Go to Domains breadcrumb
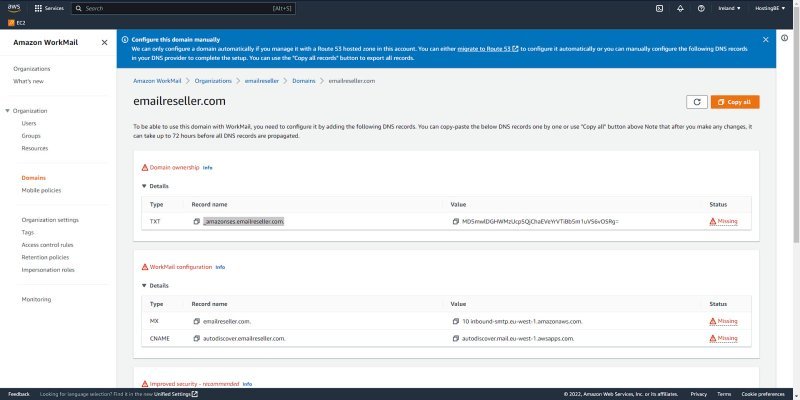Screen dimensions: 800x400 point(304,81)
